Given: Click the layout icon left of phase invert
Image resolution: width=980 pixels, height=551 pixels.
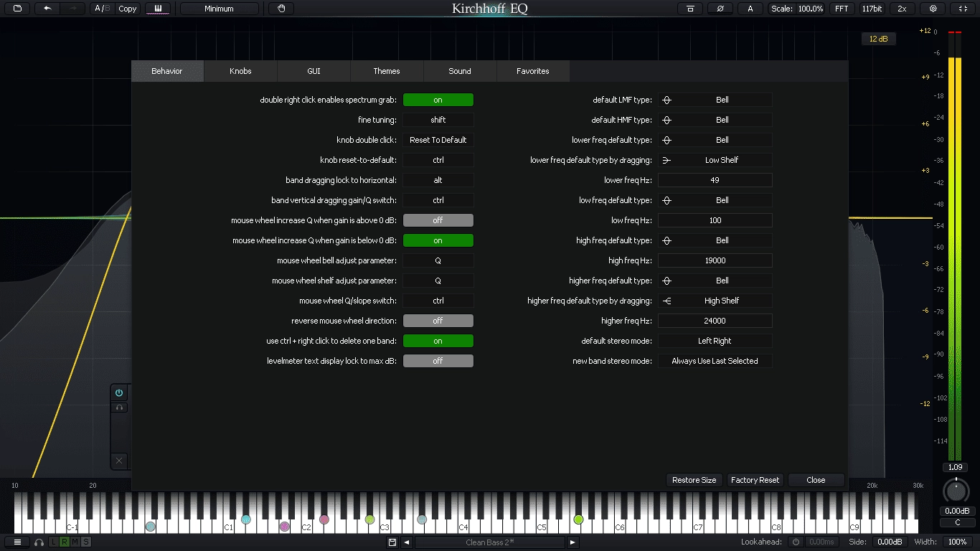Looking at the screenshot, I should pos(690,9).
